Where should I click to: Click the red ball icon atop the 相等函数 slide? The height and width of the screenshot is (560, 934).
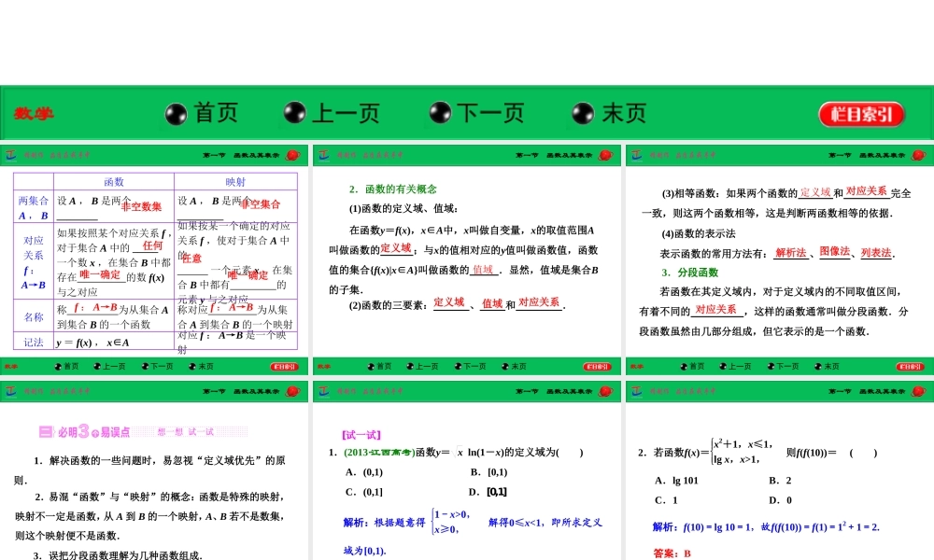point(918,155)
